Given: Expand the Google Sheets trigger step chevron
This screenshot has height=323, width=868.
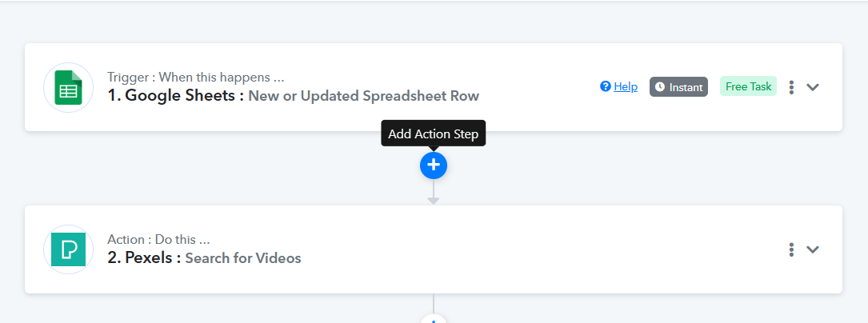Looking at the screenshot, I should point(813,87).
